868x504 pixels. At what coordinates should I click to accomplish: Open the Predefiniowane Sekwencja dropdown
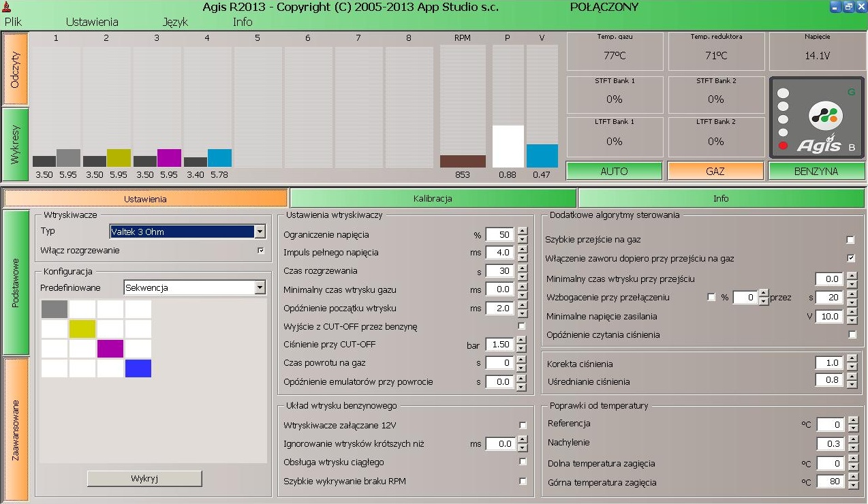259,287
